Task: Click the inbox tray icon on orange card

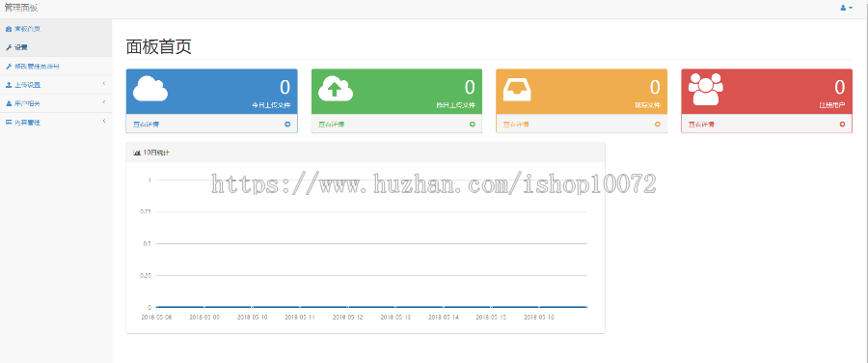Action: click(x=517, y=90)
